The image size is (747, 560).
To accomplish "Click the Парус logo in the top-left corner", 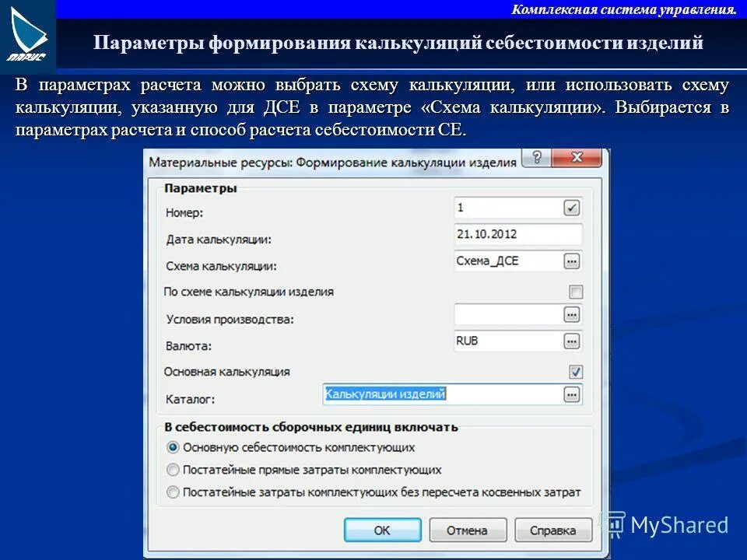I will pyautogui.click(x=28, y=31).
